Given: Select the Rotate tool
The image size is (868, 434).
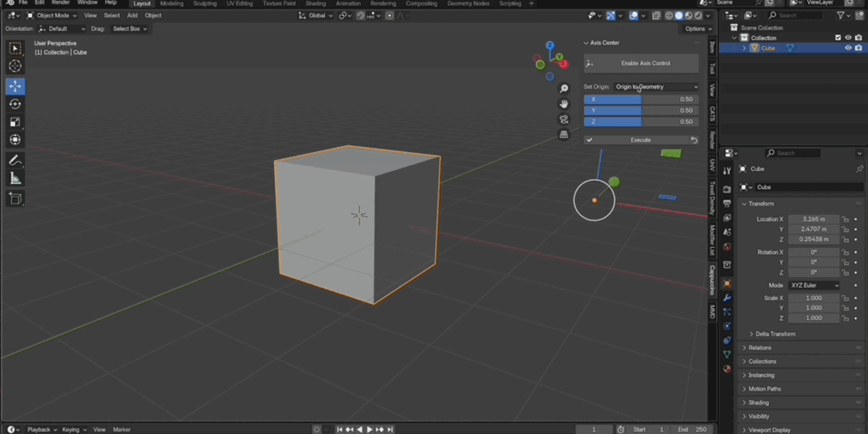Looking at the screenshot, I should point(14,104).
